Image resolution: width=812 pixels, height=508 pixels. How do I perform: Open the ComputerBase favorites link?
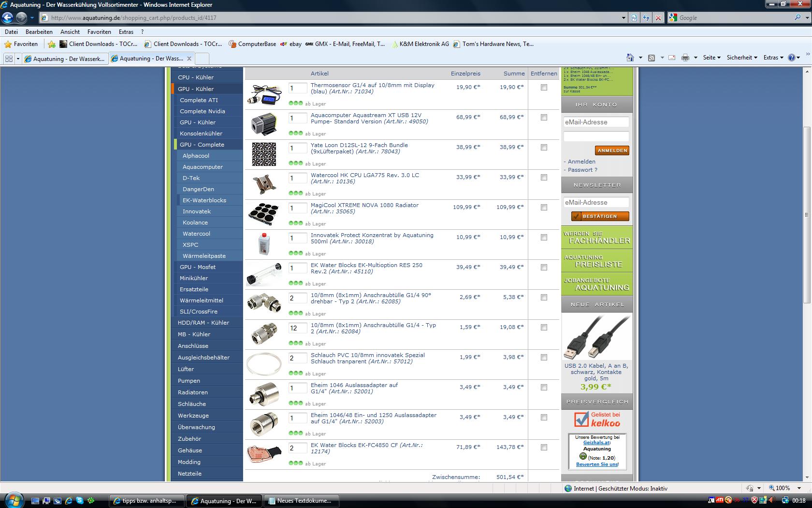(x=252, y=44)
